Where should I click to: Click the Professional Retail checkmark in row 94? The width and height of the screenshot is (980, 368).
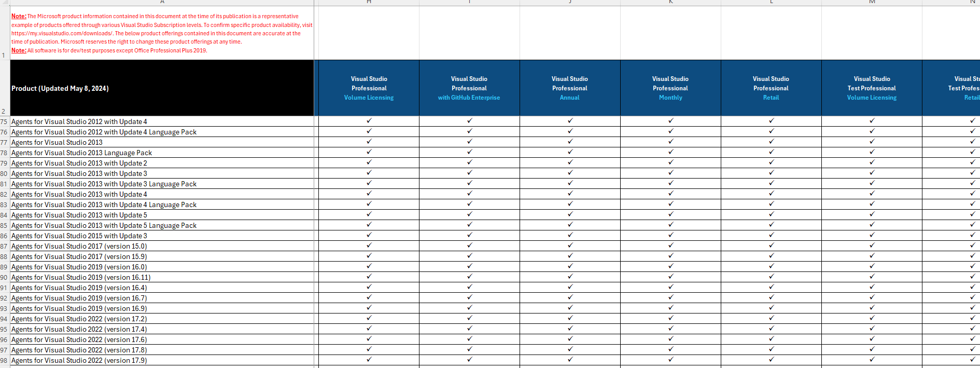tap(771, 318)
